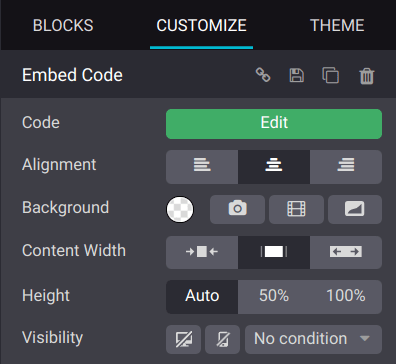Click the green Edit button

(274, 124)
